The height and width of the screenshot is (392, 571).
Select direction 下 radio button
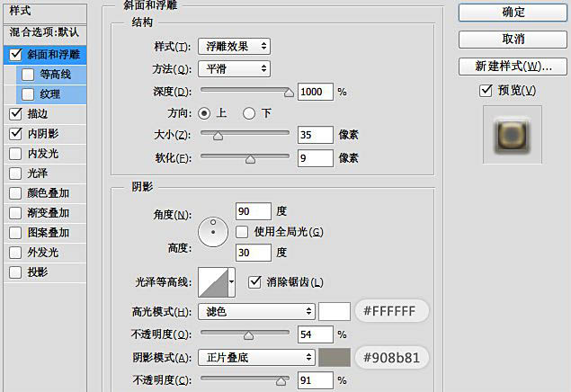point(249,113)
